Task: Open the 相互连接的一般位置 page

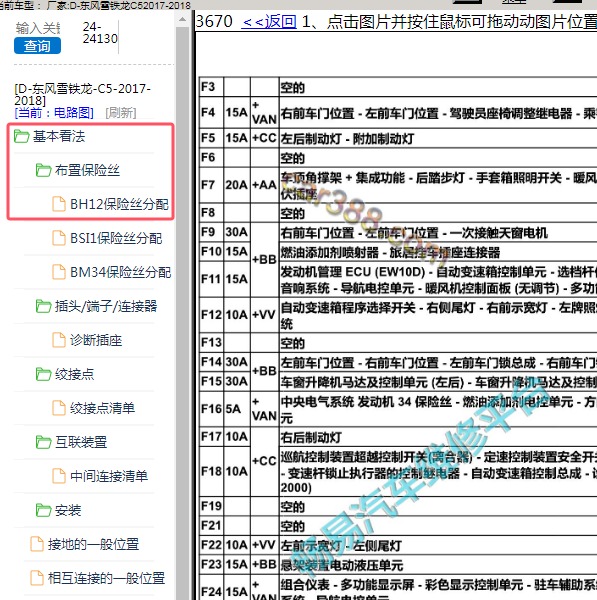Action: (x=106, y=578)
